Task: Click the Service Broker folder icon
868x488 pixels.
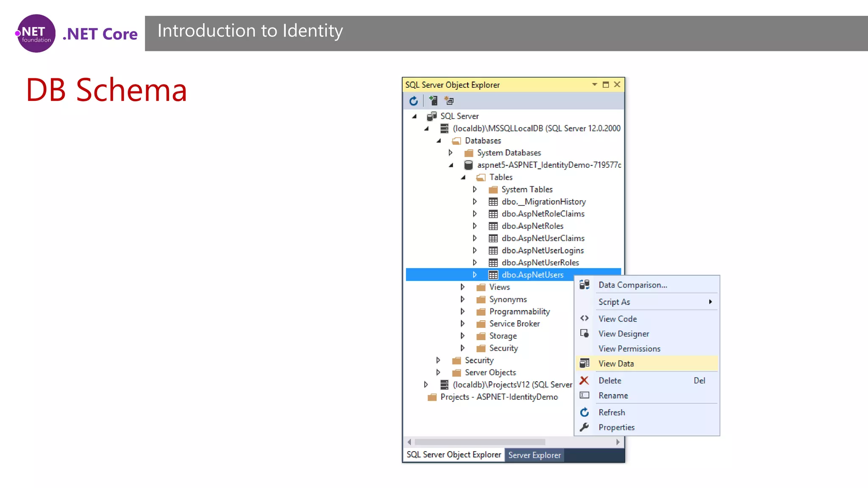Action: [x=481, y=324]
